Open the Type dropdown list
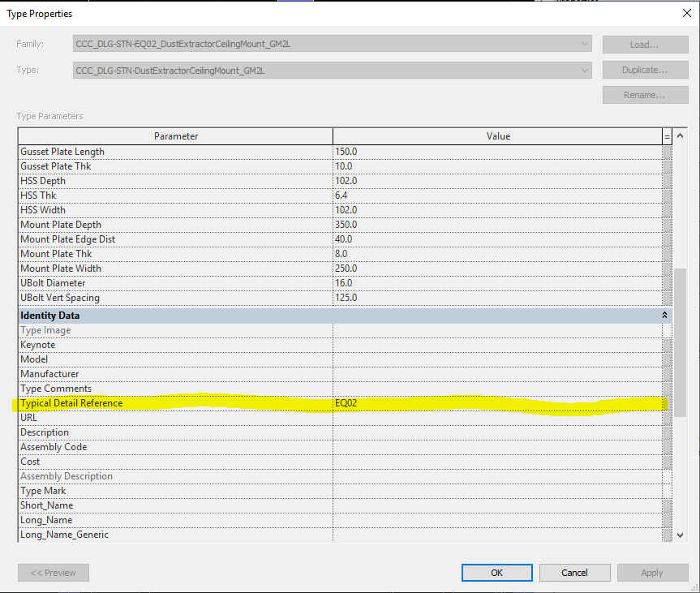Screen dimensions: 700x593 tap(586, 70)
